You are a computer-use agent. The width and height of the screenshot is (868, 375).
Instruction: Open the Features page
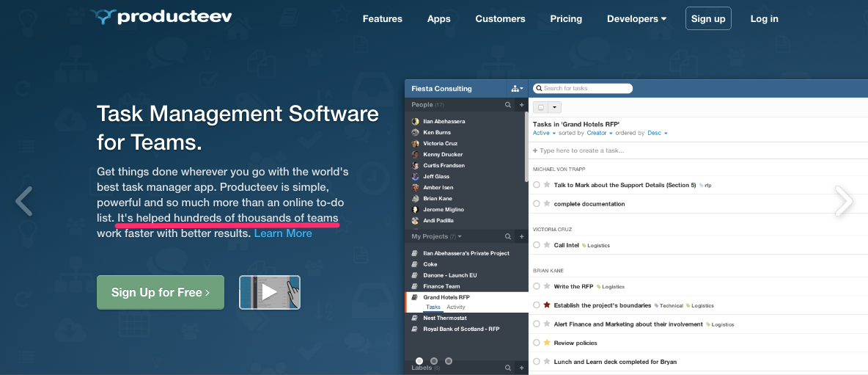[x=383, y=19]
